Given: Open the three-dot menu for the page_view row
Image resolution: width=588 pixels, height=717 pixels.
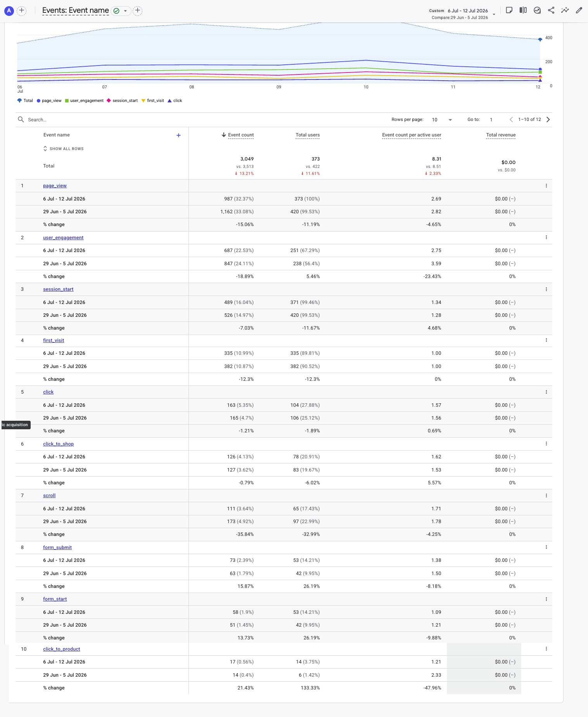Looking at the screenshot, I should point(546,186).
